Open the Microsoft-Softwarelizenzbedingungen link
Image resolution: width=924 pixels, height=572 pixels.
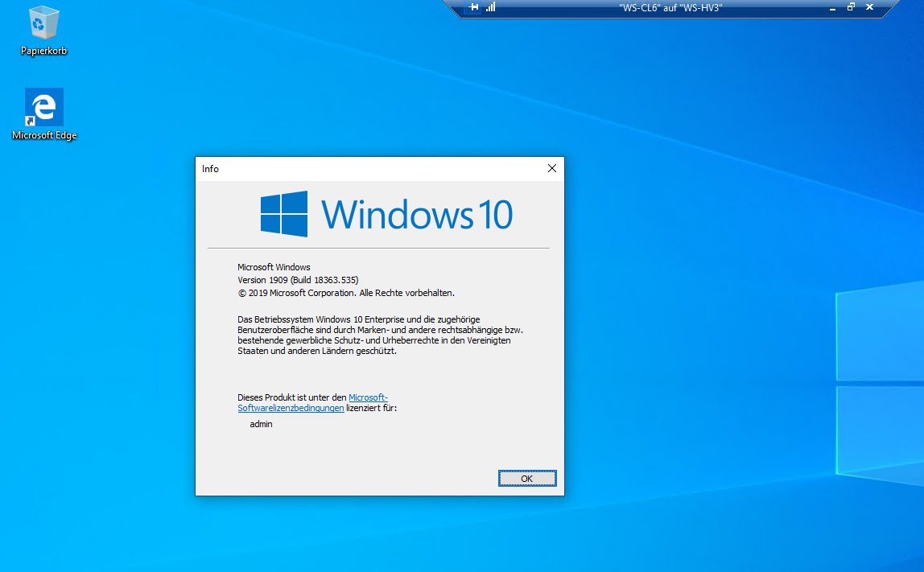coord(312,403)
